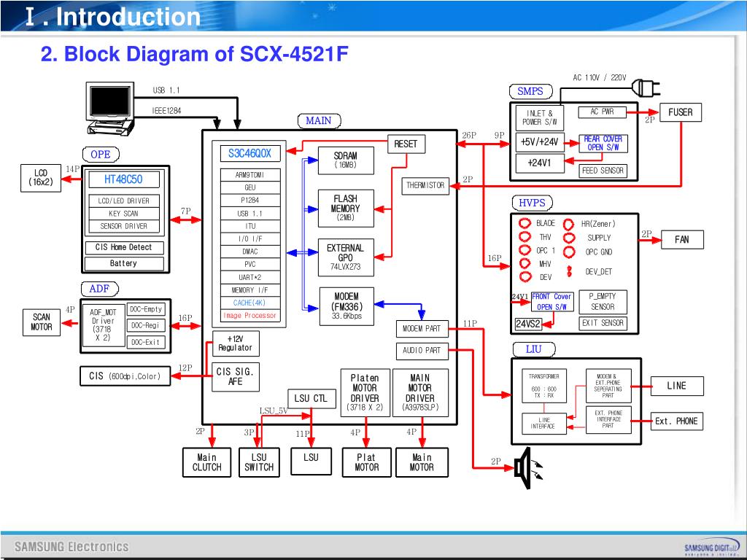This screenshot has height=560, width=747.
Task: Click the red circle next to OPC GND
Action: pos(569,252)
